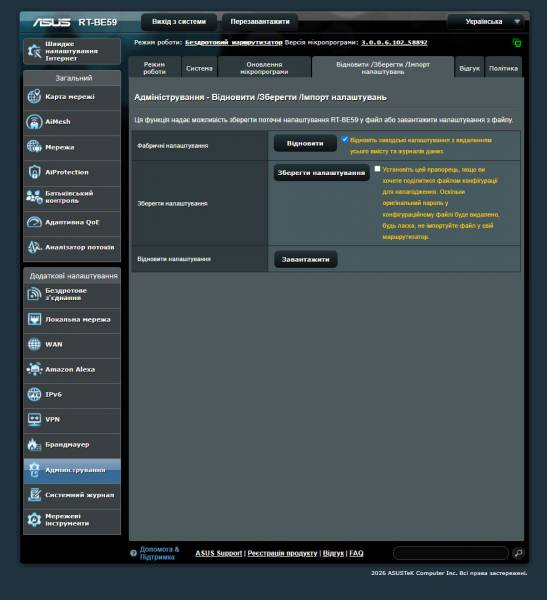Open Локальна мережа LAN icon
The image size is (547, 600).
pos(34,319)
